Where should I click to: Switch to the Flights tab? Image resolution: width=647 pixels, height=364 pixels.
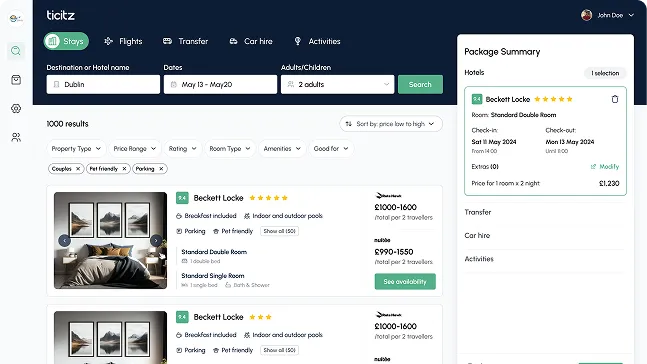point(123,41)
